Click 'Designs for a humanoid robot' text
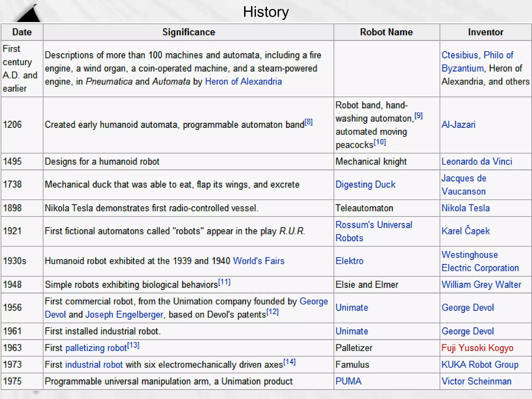The height and width of the screenshot is (399, 532). click(102, 162)
